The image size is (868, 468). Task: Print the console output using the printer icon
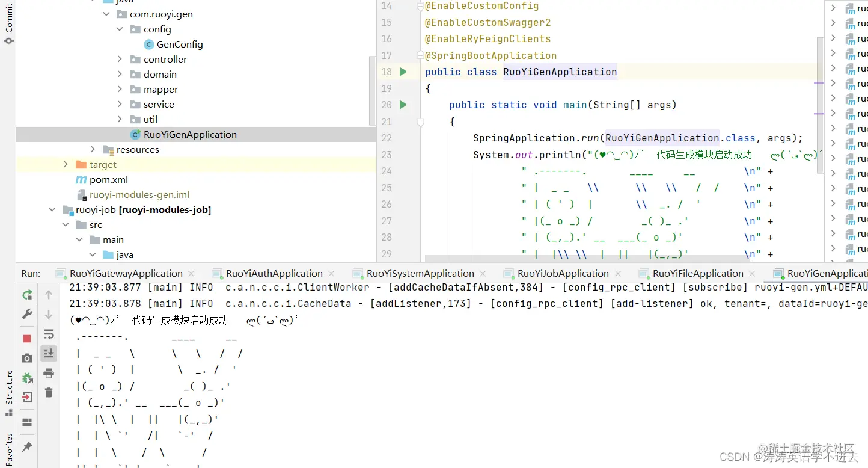pos(49,374)
